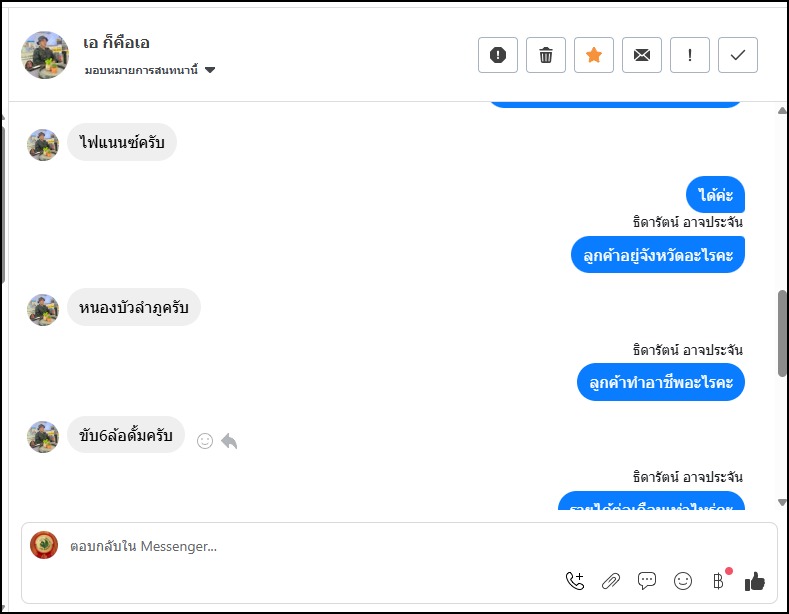The width and height of the screenshot is (789, 614).
Task: Click the chat scrollbar down arrow
Action: [x=782, y=502]
